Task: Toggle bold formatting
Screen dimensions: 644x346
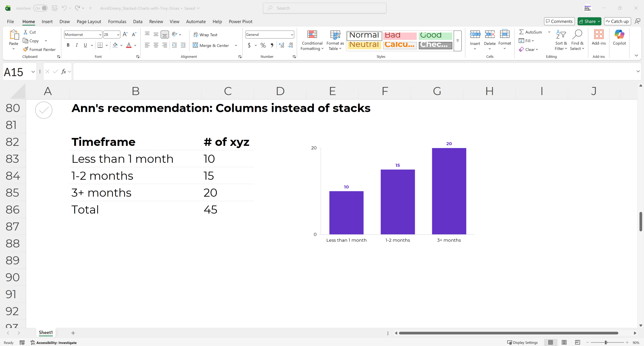Action: coord(68,45)
